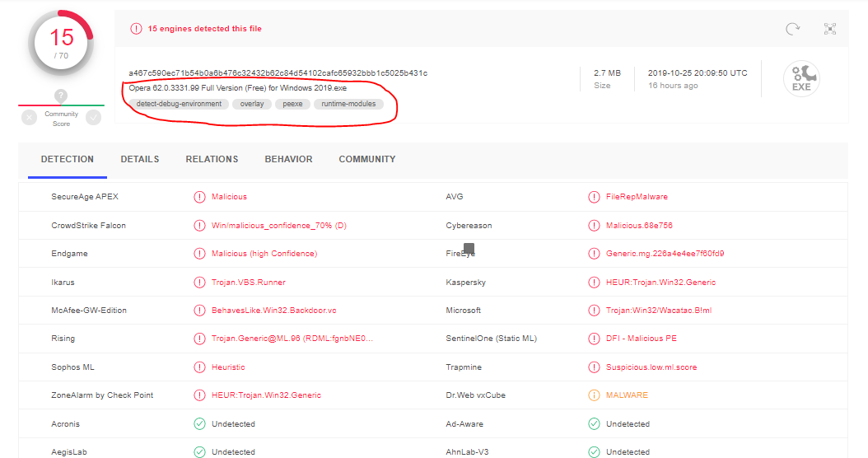Click the 2.7 MB size value
Screen dimensions: 868x458
pos(607,73)
